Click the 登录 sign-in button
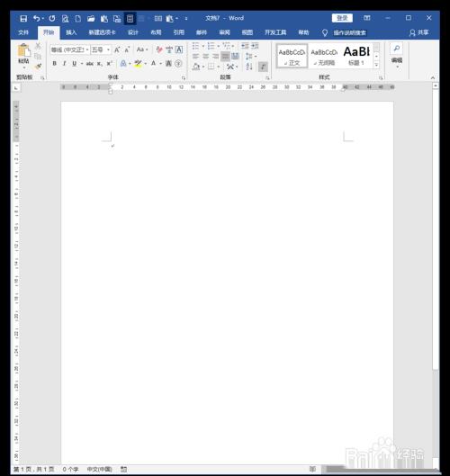Image resolution: width=450 pixels, height=476 pixels. point(342,18)
